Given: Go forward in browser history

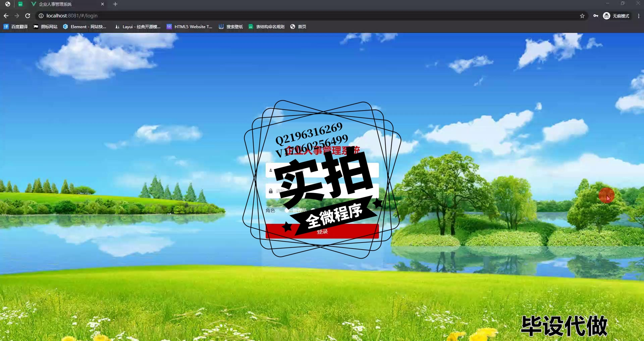Looking at the screenshot, I should [x=17, y=16].
